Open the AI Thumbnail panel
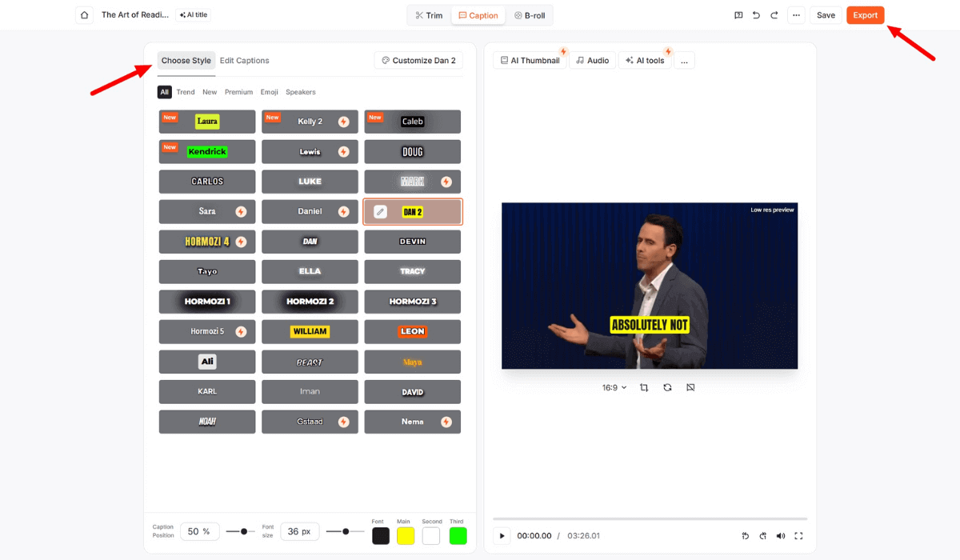Image resolution: width=960 pixels, height=560 pixels. (530, 59)
